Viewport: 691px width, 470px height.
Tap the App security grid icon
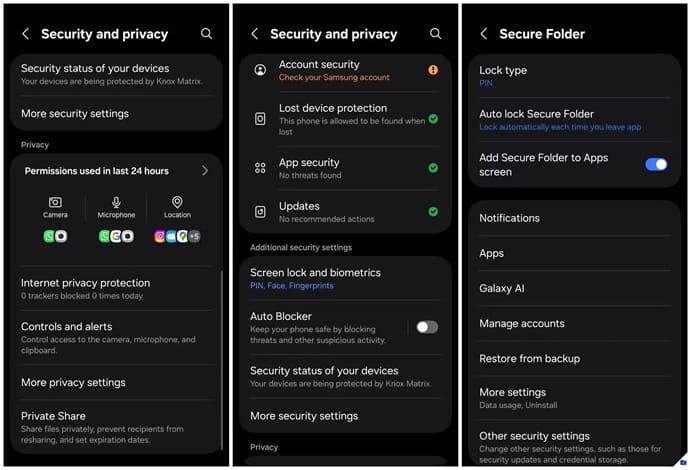[x=260, y=168]
